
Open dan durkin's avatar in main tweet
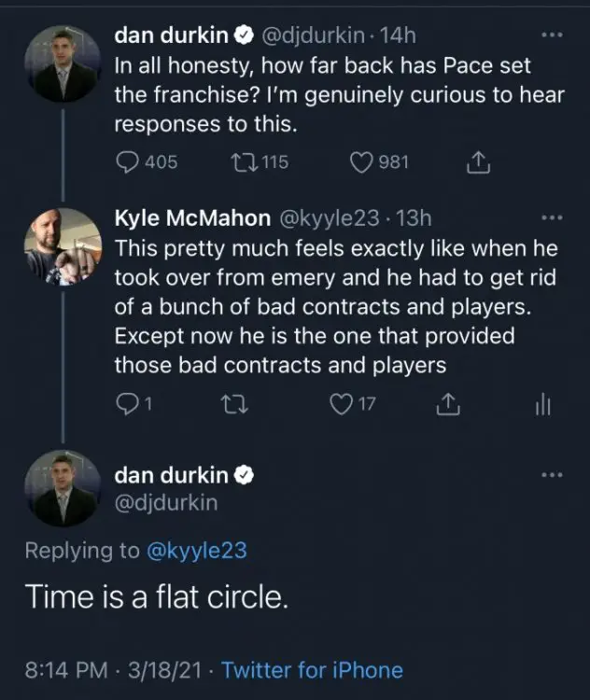coord(62,488)
